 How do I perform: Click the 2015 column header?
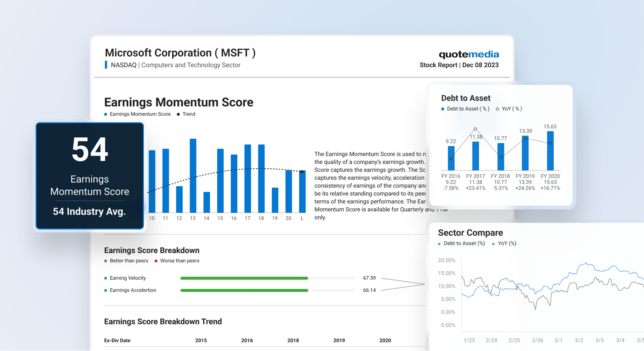click(x=201, y=340)
